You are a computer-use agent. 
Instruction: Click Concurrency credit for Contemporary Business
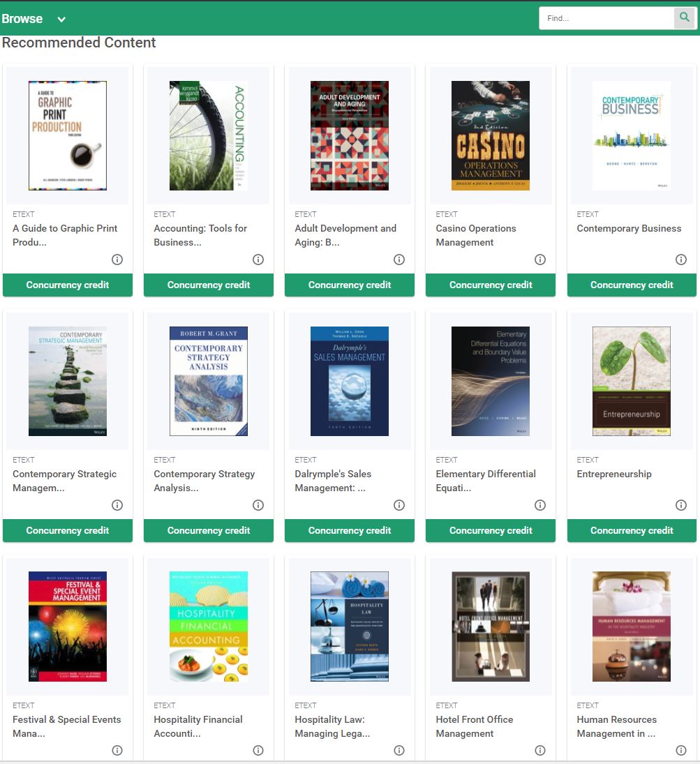(x=632, y=285)
